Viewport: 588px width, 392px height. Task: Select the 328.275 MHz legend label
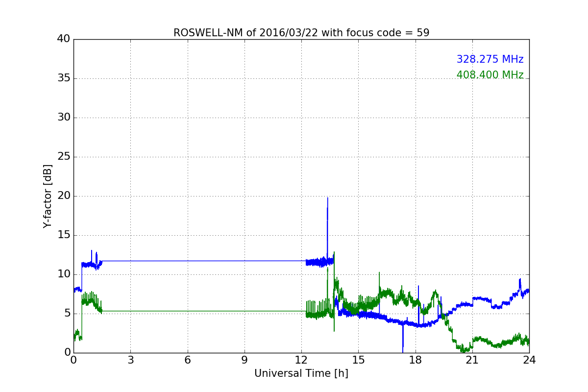(490, 59)
